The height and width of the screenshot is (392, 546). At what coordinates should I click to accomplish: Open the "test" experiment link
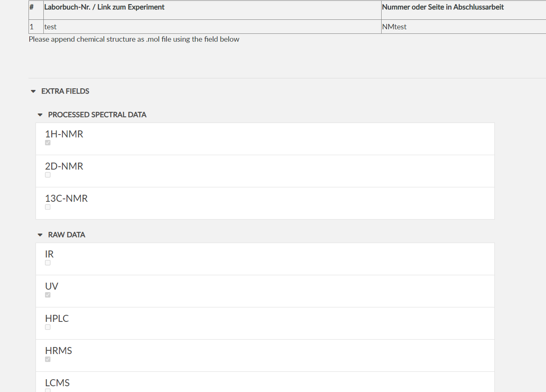[50, 26]
